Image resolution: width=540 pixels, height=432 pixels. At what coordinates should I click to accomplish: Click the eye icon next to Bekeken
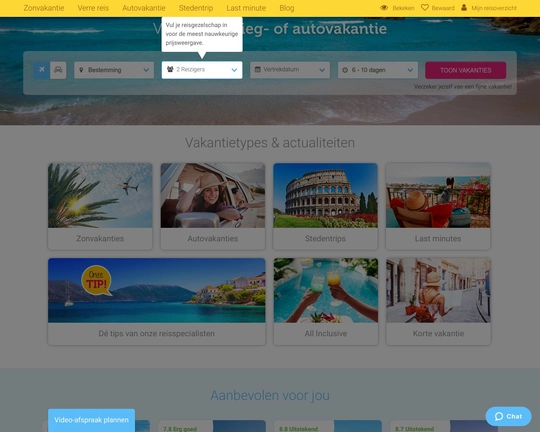click(384, 8)
